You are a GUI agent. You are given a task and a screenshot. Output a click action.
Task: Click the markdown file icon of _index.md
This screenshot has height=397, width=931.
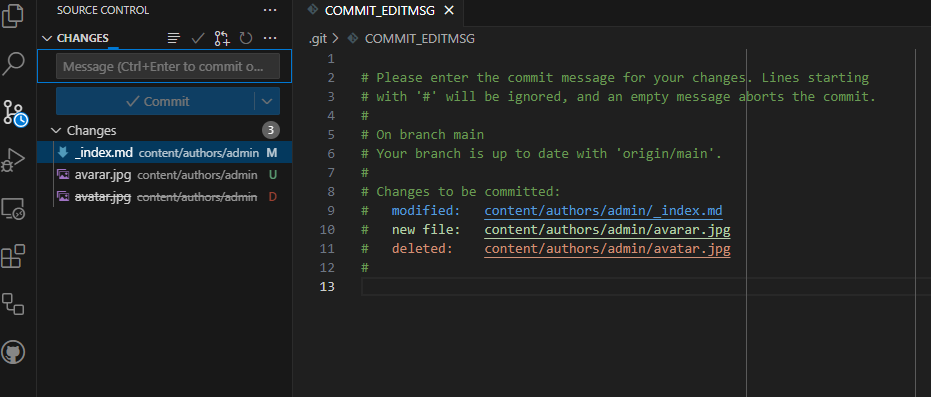(62, 153)
